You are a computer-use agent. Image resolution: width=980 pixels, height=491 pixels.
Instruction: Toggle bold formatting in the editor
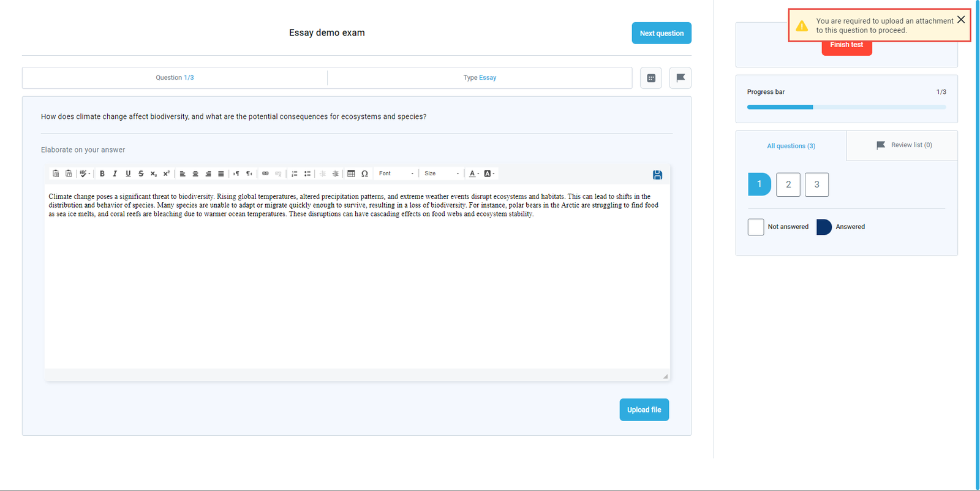[x=102, y=174]
